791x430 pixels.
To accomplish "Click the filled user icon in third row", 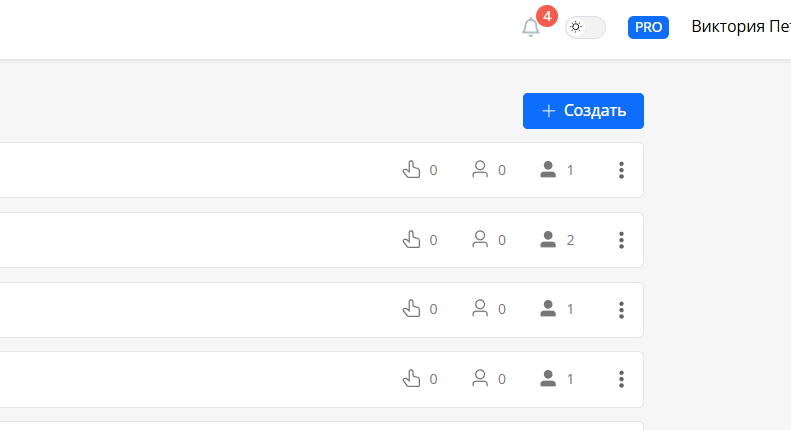I will [x=548, y=309].
